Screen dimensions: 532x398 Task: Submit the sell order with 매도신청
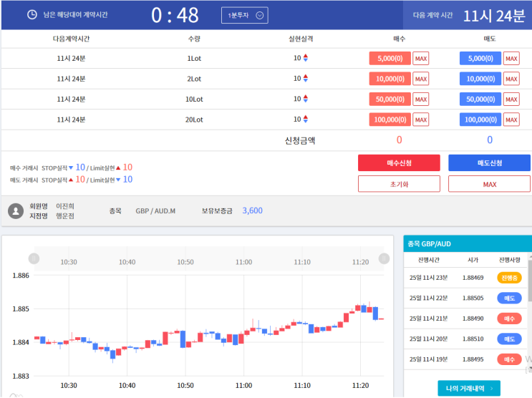pyautogui.click(x=489, y=163)
